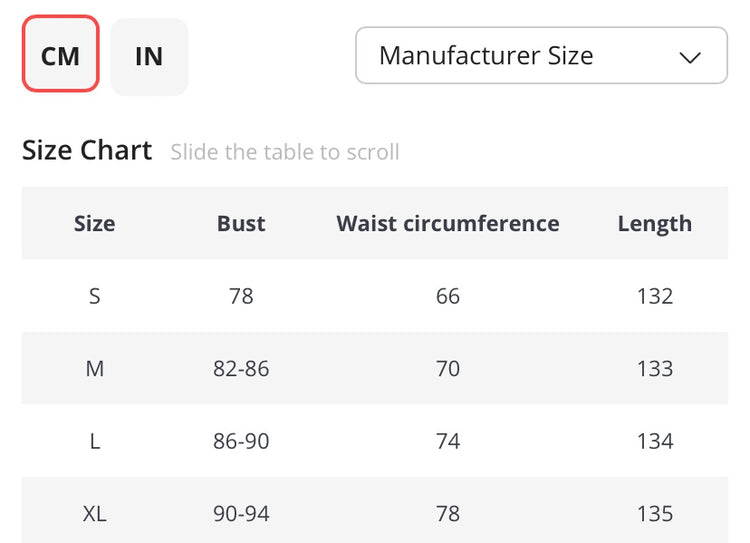
Task: Click the dropdown chevron arrow
Action: pyautogui.click(x=690, y=57)
